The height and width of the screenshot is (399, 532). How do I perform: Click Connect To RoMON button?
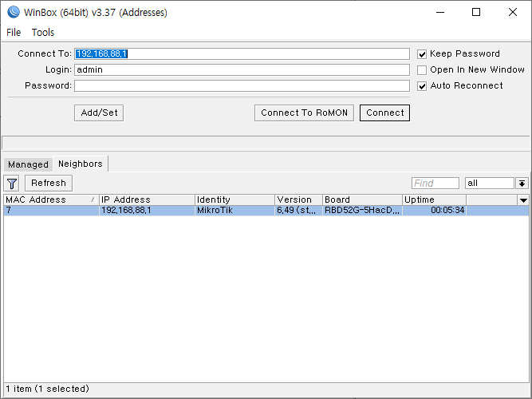[304, 113]
